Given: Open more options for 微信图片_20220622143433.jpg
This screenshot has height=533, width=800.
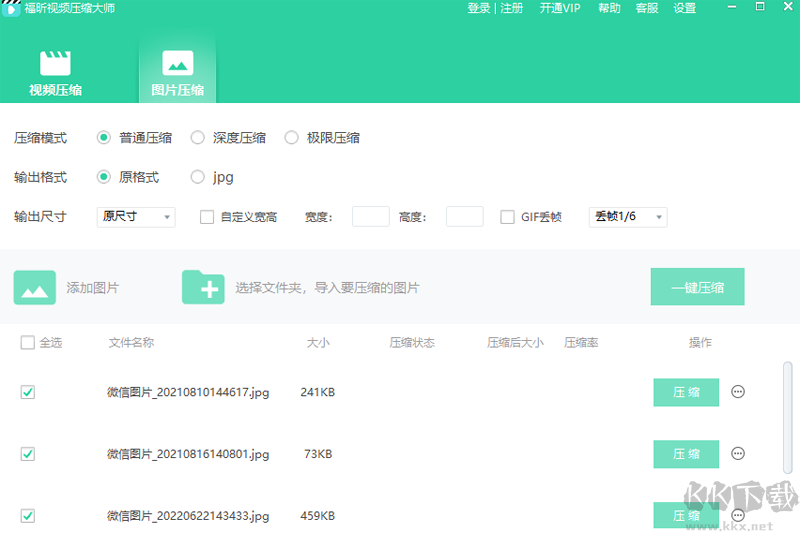Looking at the screenshot, I should (x=738, y=515).
